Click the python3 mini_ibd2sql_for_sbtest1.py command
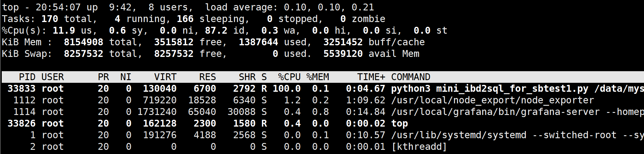This screenshot has height=154, width=644. (x=517, y=89)
